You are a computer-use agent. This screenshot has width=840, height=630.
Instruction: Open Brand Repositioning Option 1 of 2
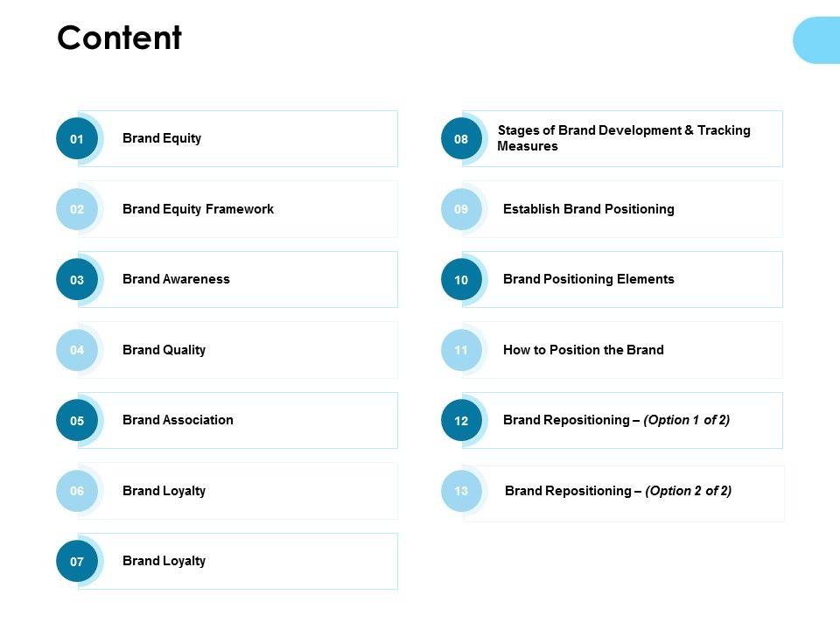point(616,420)
